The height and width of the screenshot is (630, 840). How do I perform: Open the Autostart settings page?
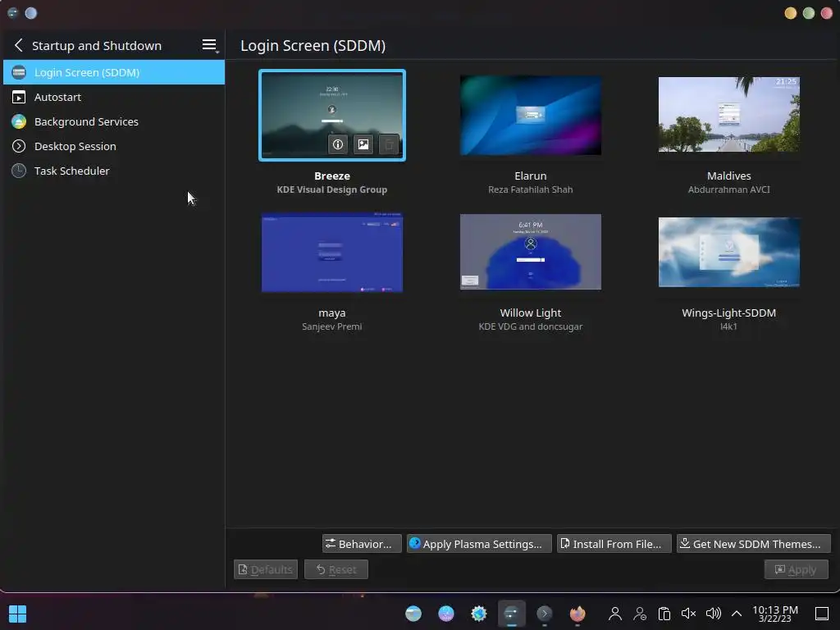(x=113, y=97)
